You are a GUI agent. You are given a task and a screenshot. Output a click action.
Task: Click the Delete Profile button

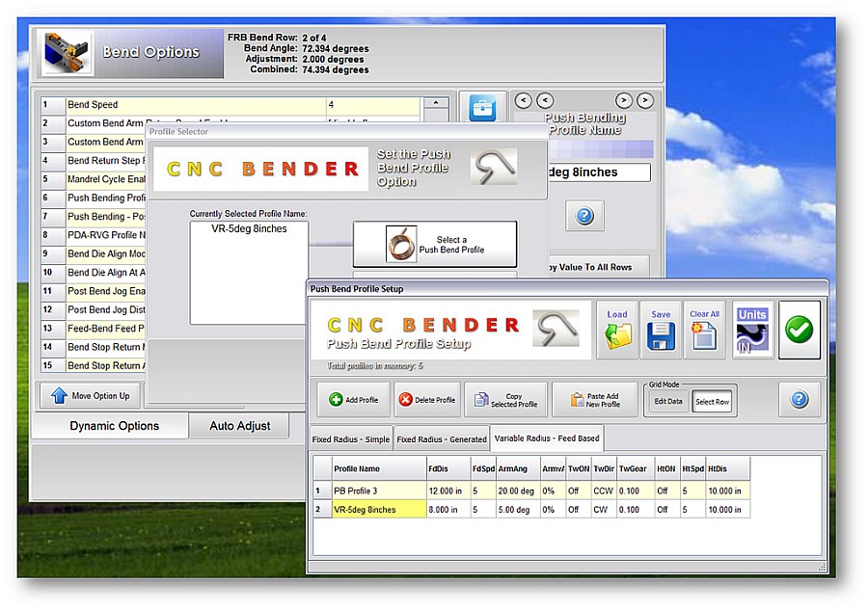[x=427, y=400]
